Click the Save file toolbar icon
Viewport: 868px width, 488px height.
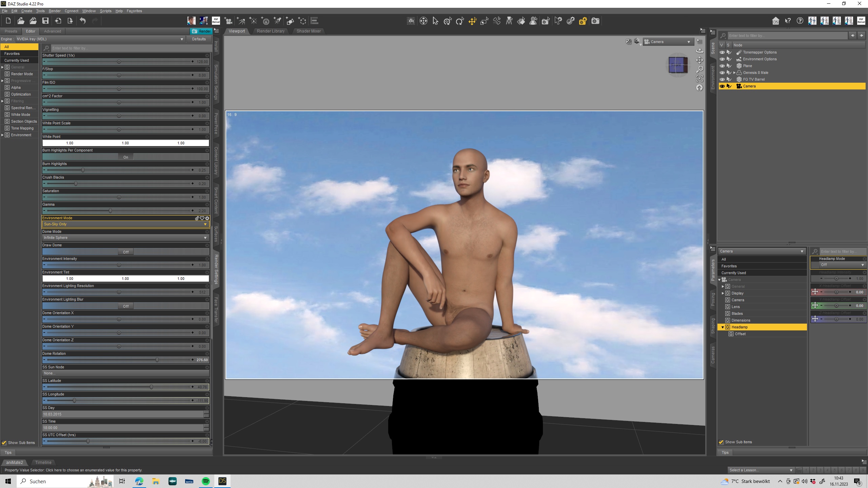(45, 21)
